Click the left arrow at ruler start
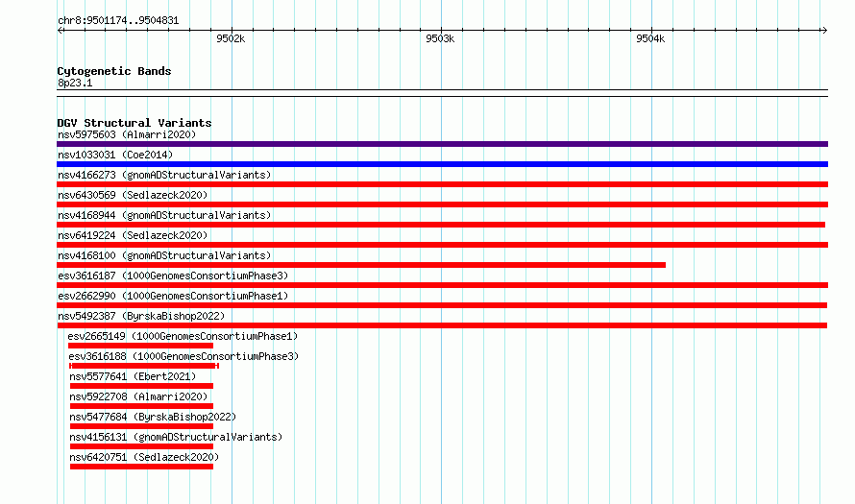This screenshot has height=504, width=855. pos(60,31)
